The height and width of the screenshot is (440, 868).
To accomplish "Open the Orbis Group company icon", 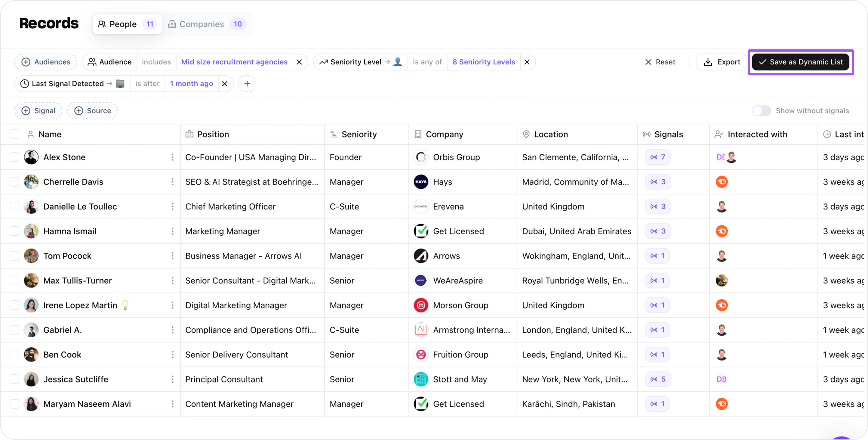I will pyautogui.click(x=420, y=157).
